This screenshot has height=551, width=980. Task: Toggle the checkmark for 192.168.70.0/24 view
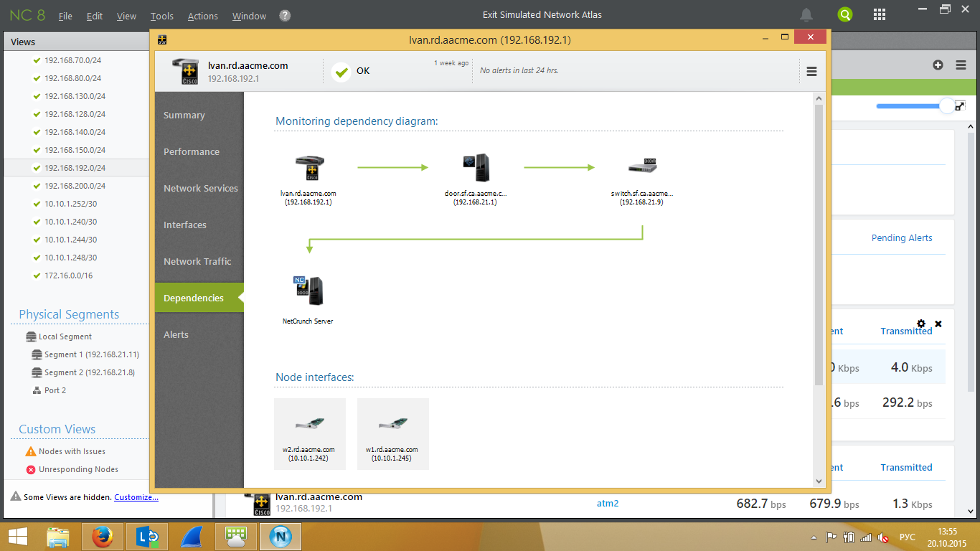[x=36, y=60]
